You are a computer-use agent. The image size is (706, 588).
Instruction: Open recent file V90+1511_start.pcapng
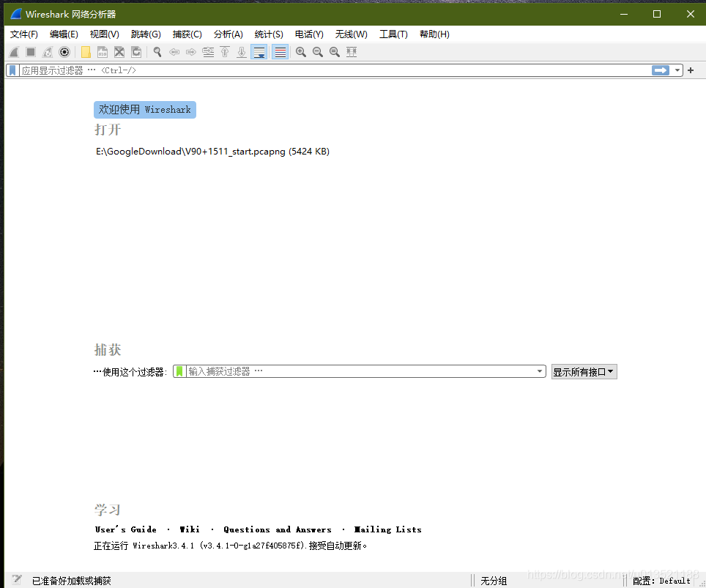212,152
